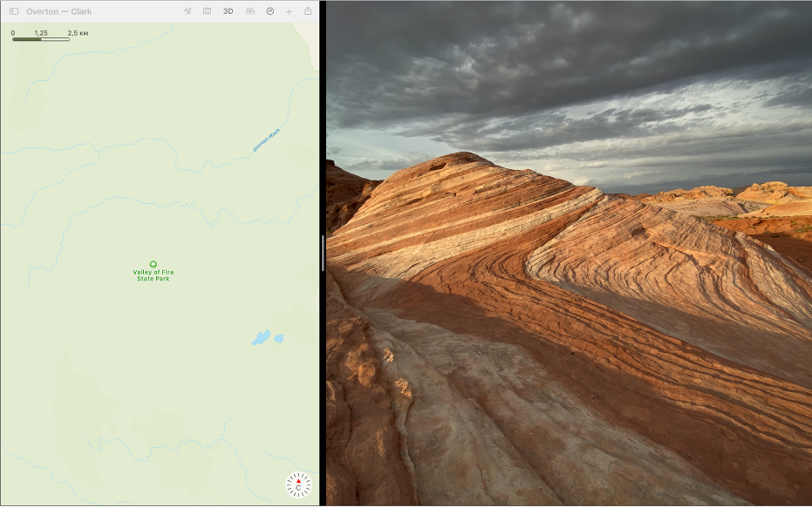Grab the split view divider handle

coord(323,254)
